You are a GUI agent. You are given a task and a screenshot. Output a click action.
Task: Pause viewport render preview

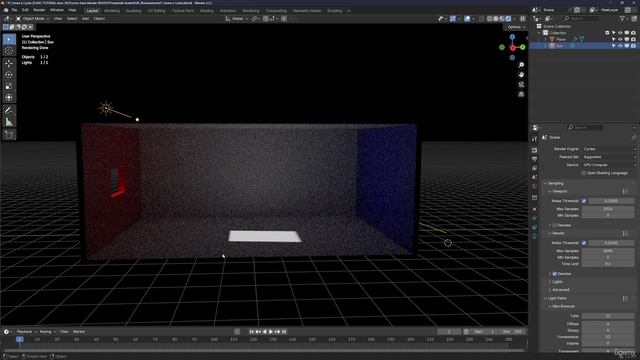click(x=523, y=19)
